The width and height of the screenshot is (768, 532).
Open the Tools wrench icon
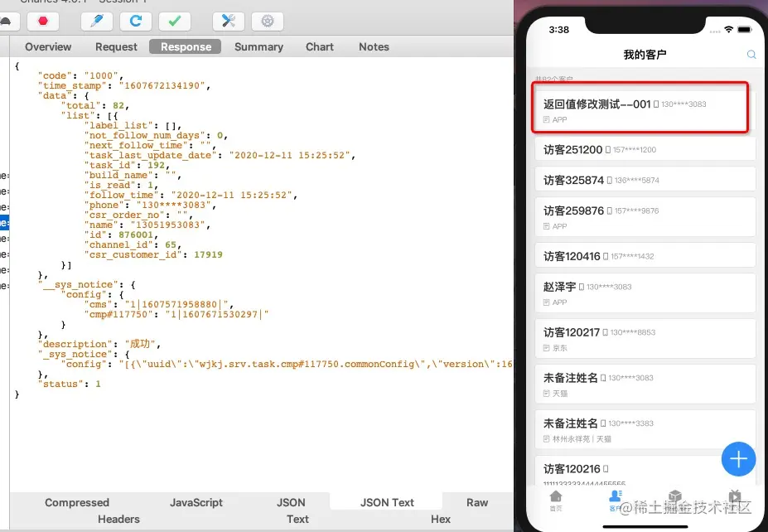tap(229, 21)
